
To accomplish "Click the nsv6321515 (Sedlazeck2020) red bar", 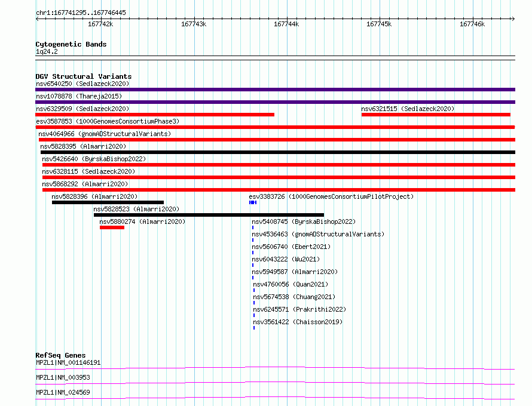I will point(436,115).
